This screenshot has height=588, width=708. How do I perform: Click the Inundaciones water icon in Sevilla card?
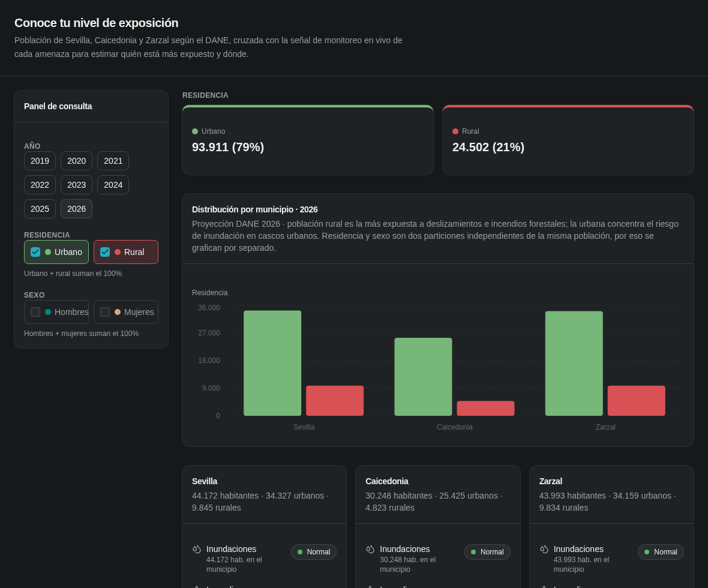196,549
